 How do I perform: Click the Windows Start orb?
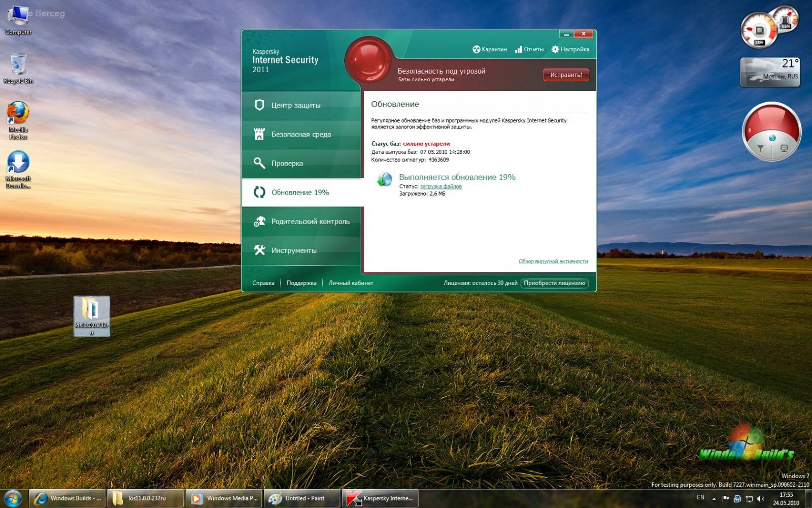(x=13, y=498)
